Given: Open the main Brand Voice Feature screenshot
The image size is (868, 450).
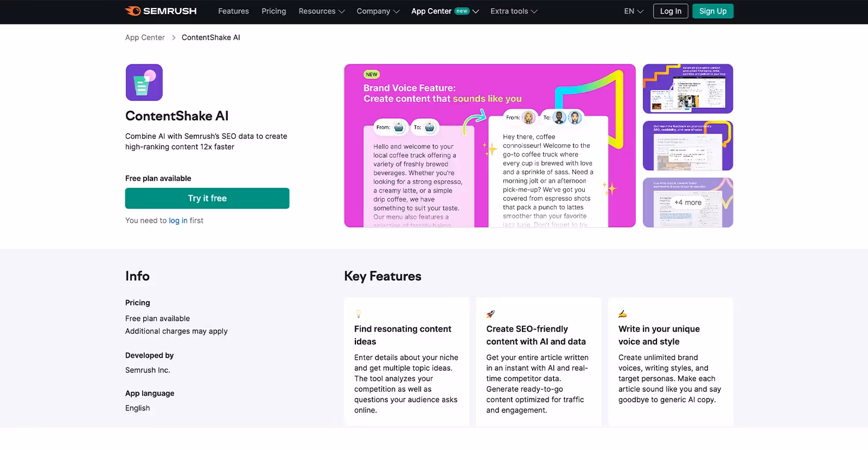Looking at the screenshot, I should [x=490, y=145].
